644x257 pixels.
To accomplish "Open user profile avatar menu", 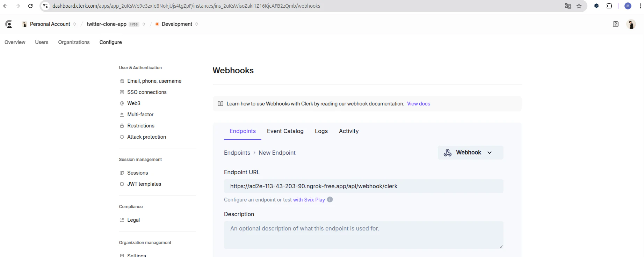I will coord(631,24).
